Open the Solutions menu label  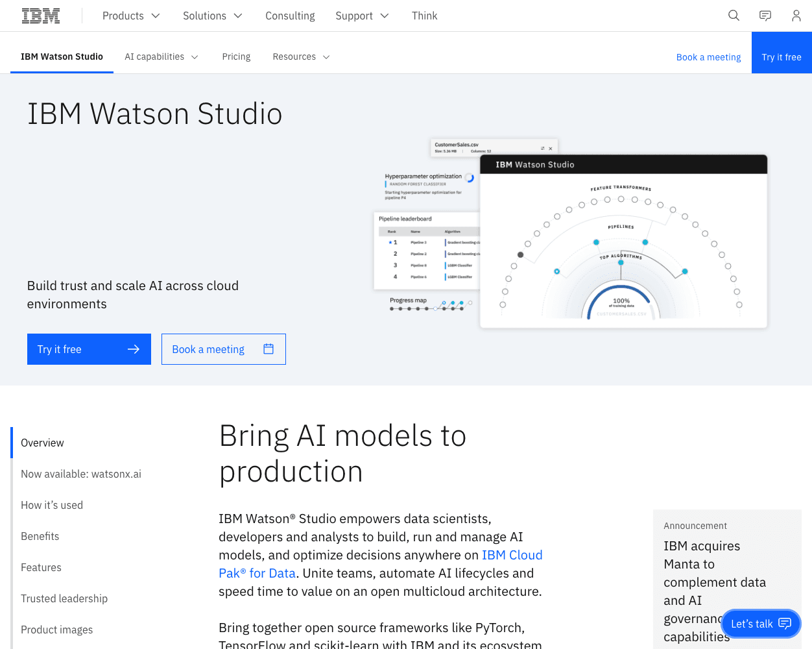pos(204,16)
